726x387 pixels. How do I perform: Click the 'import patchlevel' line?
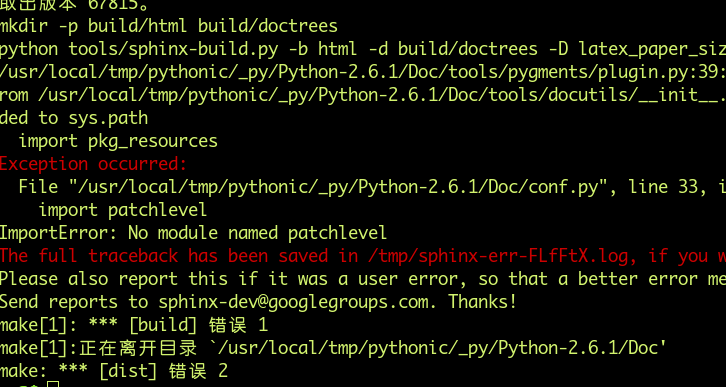[x=123, y=210]
